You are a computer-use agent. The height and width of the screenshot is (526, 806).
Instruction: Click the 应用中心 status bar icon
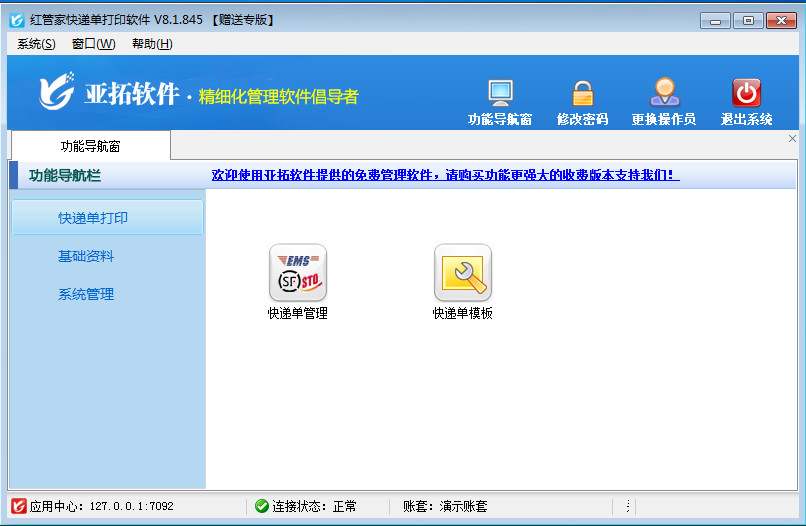coord(18,506)
